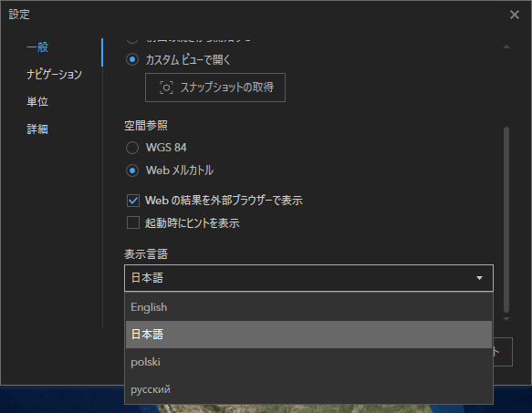Screen dimensions: 532x413
Task: Collapse the 表示言語 dropdown arrow
Action: point(479,278)
